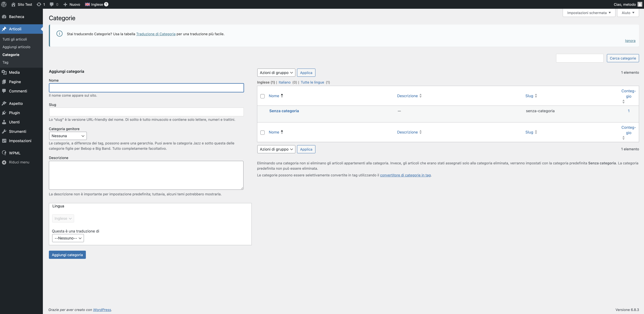Focus the Slug text field
The image size is (644, 314).
coord(146,112)
